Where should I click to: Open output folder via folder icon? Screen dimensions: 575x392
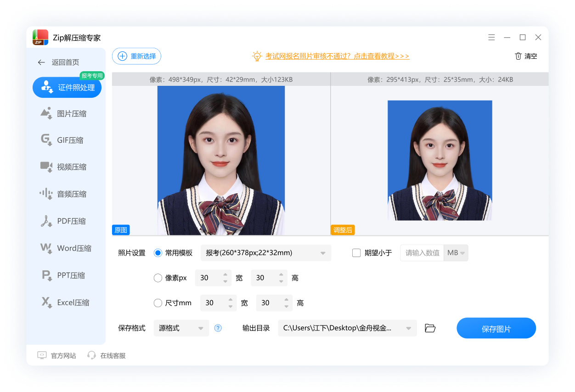pos(430,328)
